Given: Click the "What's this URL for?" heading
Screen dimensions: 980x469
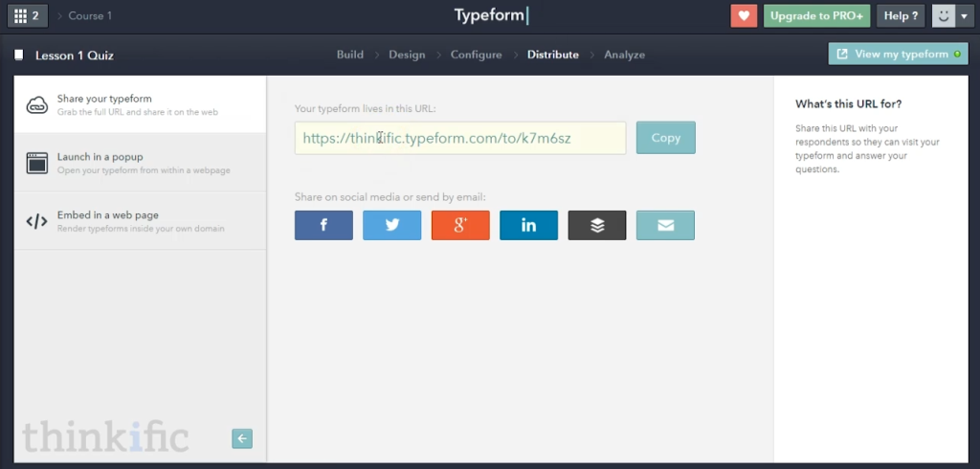Looking at the screenshot, I should [x=849, y=103].
